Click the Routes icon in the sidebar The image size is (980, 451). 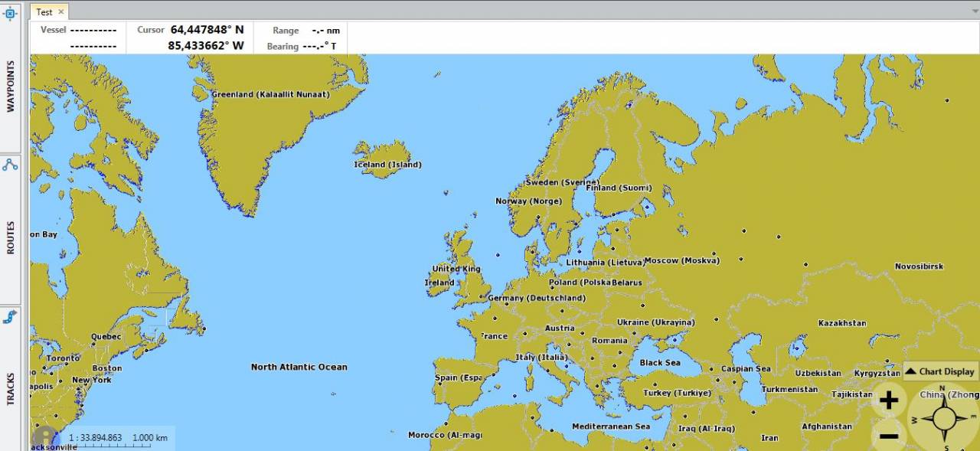(10, 165)
